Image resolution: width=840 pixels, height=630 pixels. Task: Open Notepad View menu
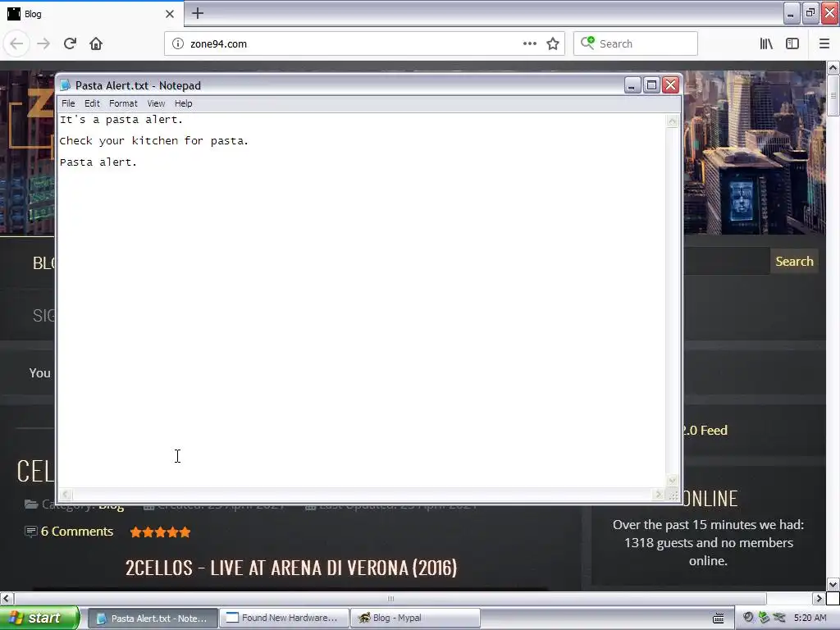point(156,103)
